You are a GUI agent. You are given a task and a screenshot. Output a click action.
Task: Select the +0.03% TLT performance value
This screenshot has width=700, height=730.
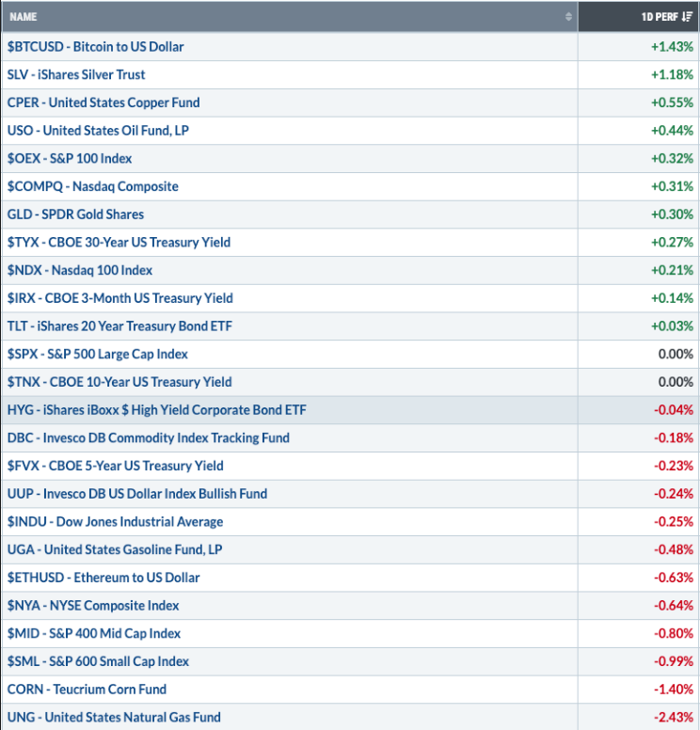click(672, 325)
